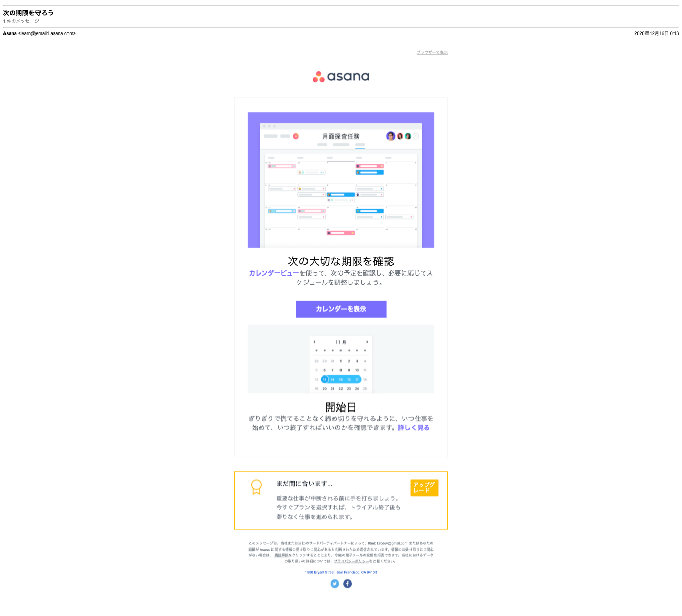Screen dimensions: 682x616
Task: Click the 購読解除 unsubscribe link
Action: click(x=281, y=555)
